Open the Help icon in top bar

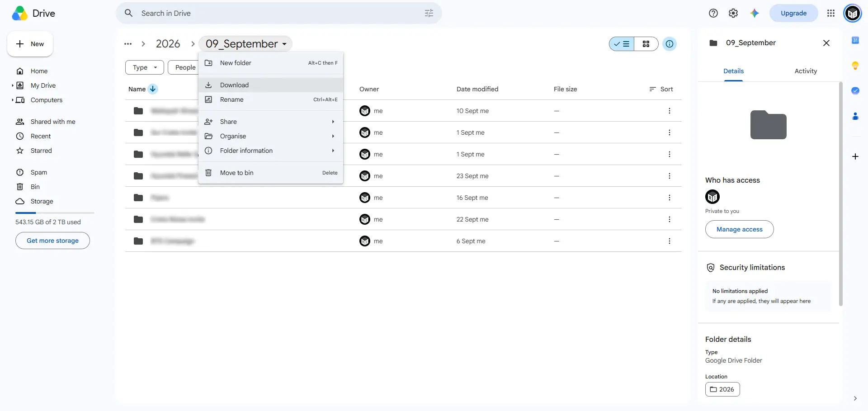click(x=713, y=13)
